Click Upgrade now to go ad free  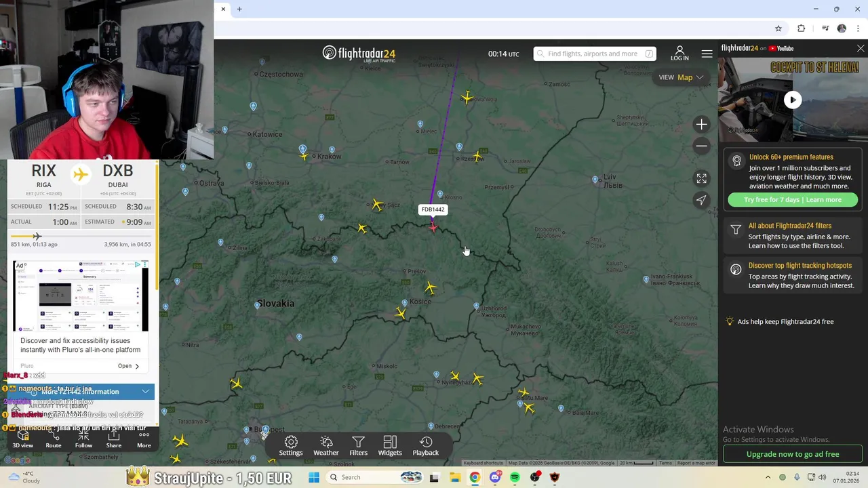[x=793, y=454]
